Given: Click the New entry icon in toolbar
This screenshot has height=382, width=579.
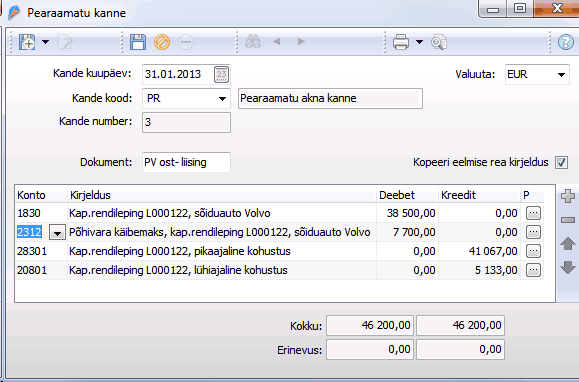Looking at the screenshot, I should point(27,42).
